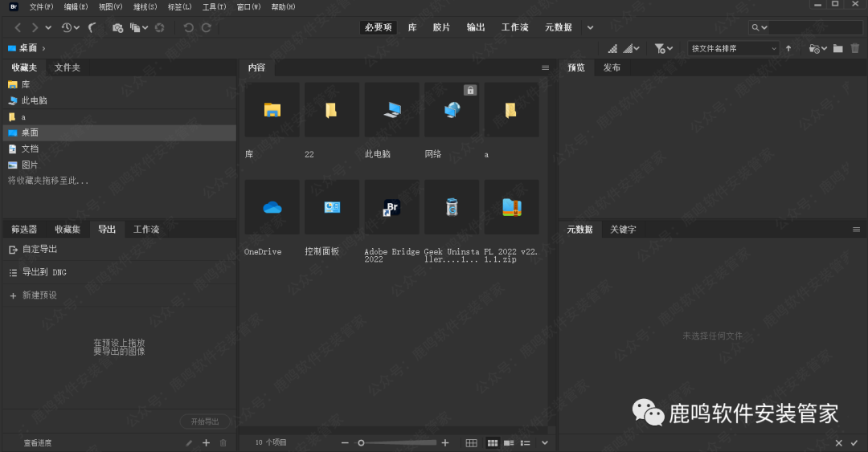Open the 工作流 panel tab in lower left
Image resolution: width=868 pixels, height=452 pixels.
pos(146,229)
